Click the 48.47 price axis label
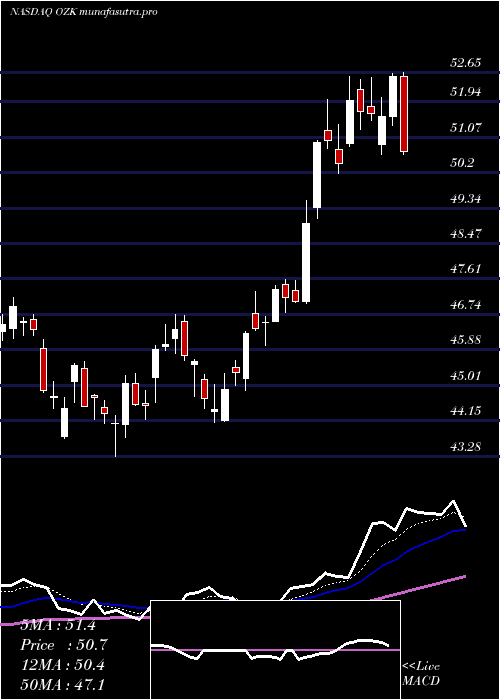500x700 pixels. coord(466,233)
